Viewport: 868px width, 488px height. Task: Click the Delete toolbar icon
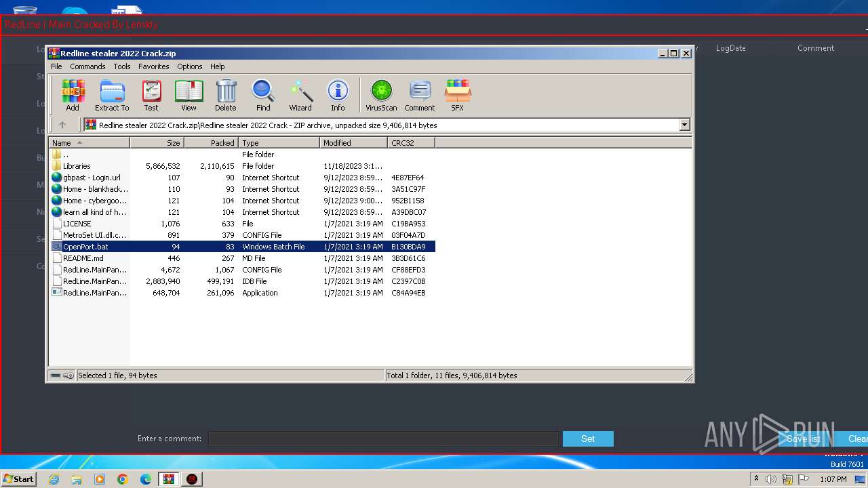[x=226, y=95]
